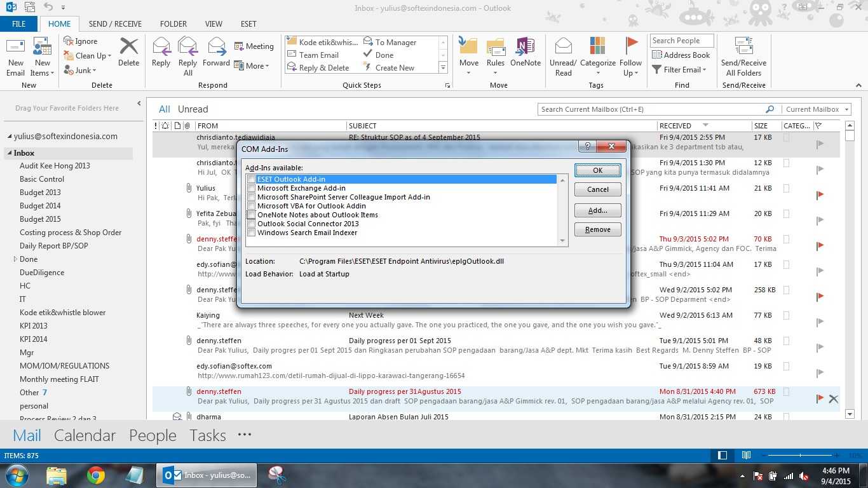Open Chrome from the taskbar
This screenshot has width=868, height=488.
click(x=96, y=475)
